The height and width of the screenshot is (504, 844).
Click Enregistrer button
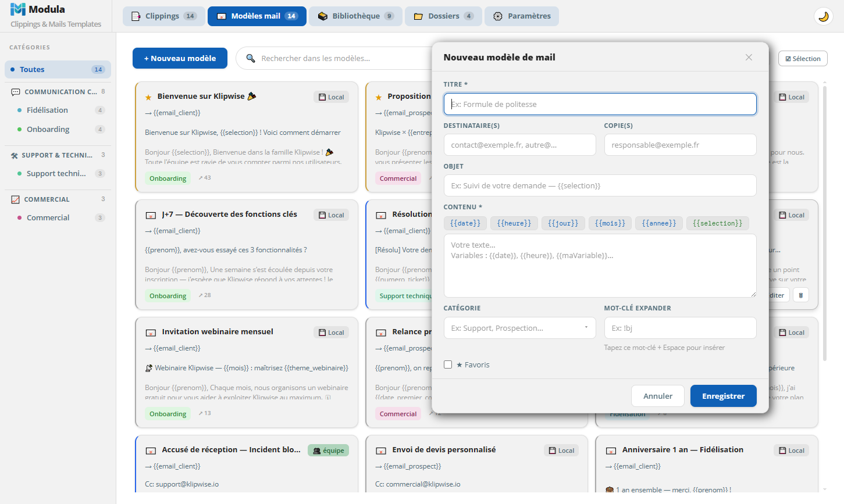pos(723,396)
